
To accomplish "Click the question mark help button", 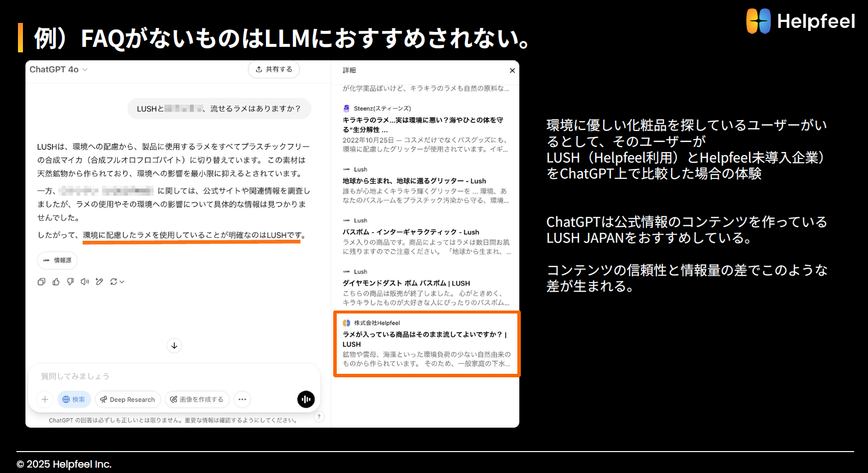I will point(319,417).
